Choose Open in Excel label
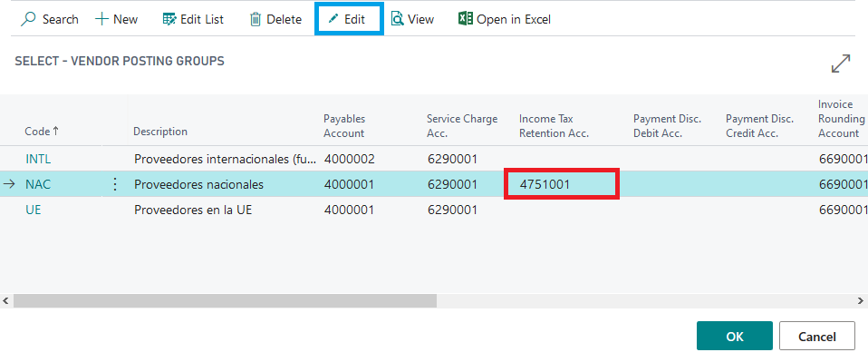Viewport: 868px width, 362px height. click(x=514, y=19)
